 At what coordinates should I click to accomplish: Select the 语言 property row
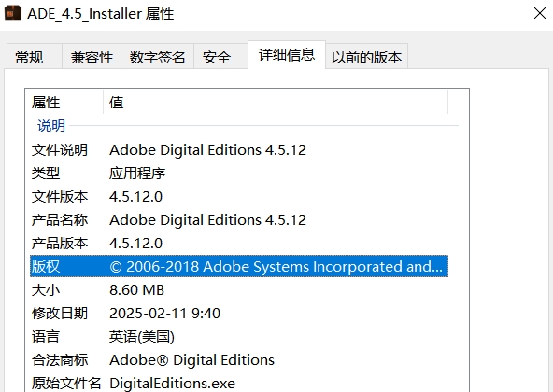point(239,337)
